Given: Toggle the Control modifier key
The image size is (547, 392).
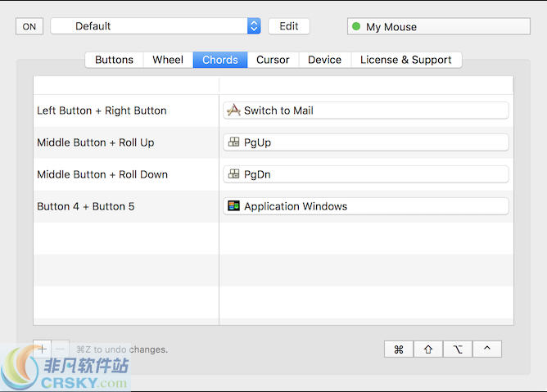Looking at the screenshot, I should 487,349.
